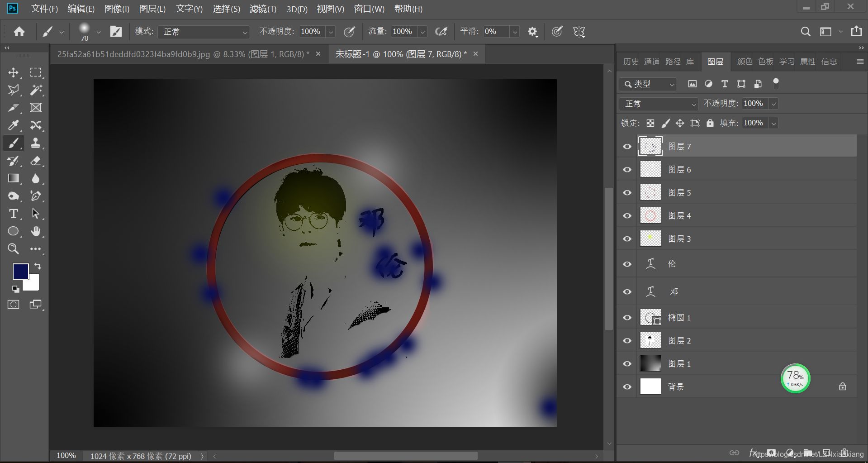Select the Move tool
Screen dimensions: 868x463
13,72
